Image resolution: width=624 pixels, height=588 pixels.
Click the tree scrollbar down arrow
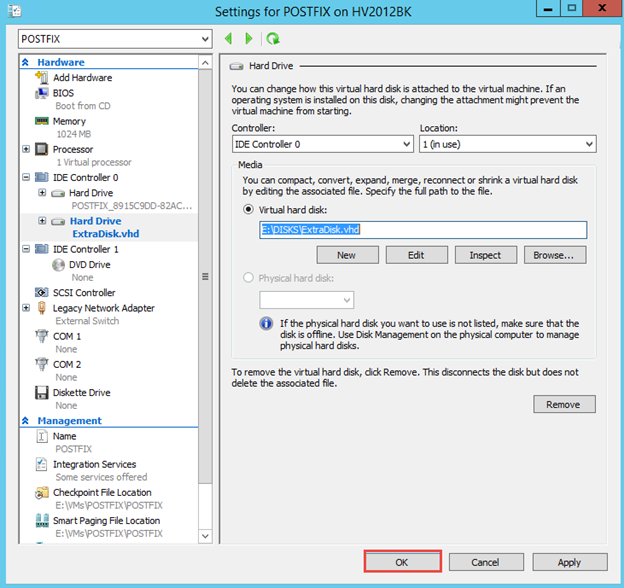tap(205, 536)
